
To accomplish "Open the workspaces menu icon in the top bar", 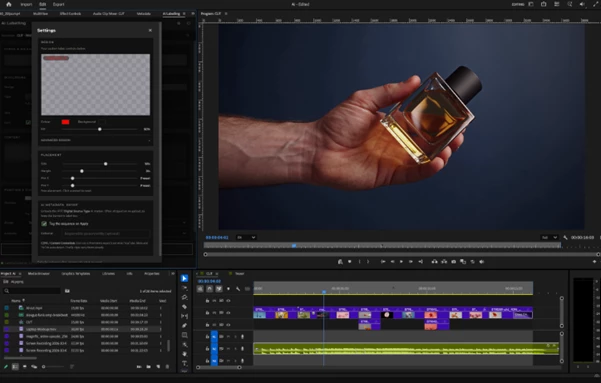I will (531, 4).
